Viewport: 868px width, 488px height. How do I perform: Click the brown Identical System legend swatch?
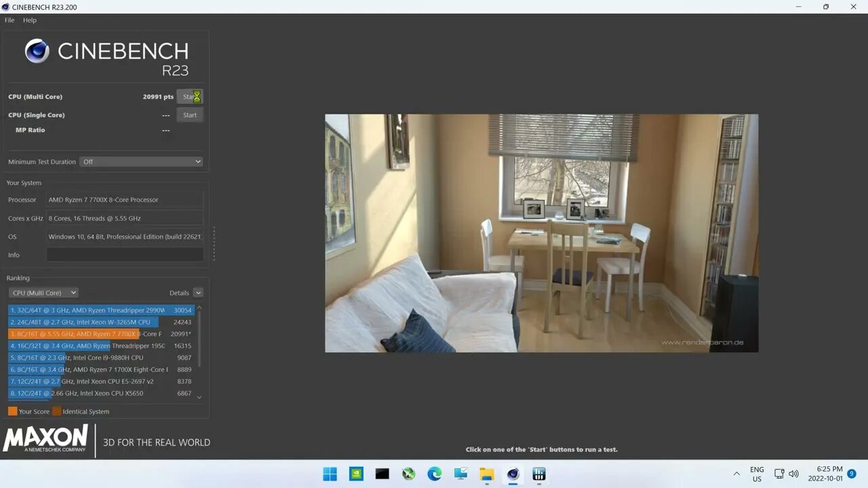pyautogui.click(x=57, y=411)
